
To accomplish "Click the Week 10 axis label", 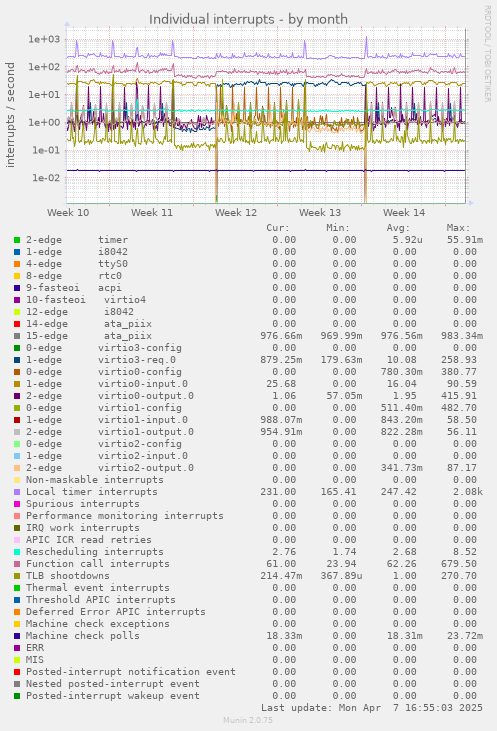I will pyautogui.click(x=68, y=213).
